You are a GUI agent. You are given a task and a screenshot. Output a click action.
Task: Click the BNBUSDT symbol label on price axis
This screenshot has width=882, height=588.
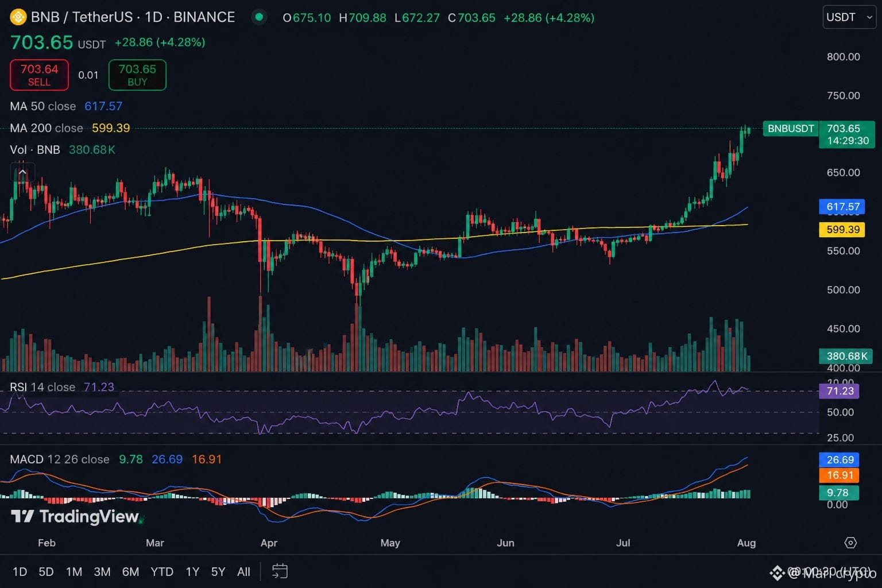pyautogui.click(x=791, y=129)
